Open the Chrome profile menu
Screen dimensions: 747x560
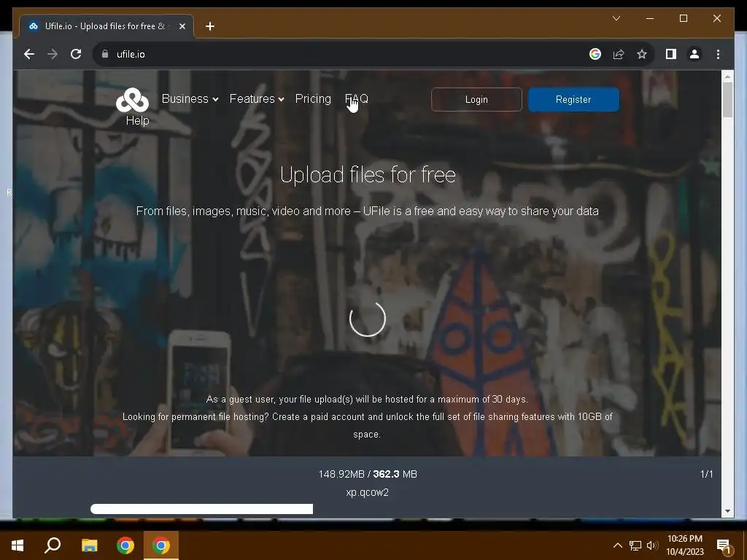(x=694, y=54)
